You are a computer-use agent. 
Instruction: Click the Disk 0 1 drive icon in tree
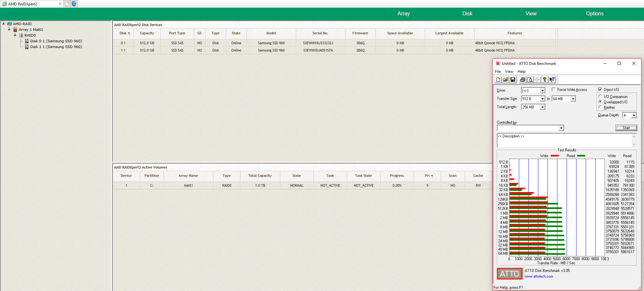coord(27,41)
